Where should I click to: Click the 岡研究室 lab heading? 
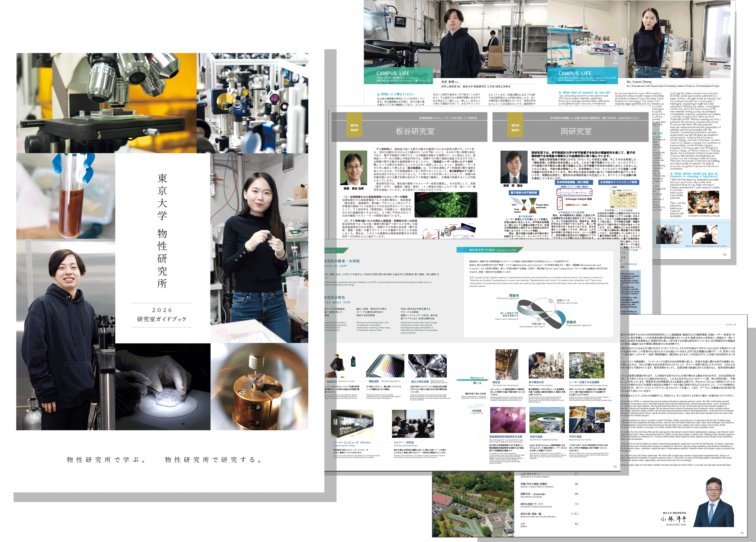pyautogui.click(x=576, y=131)
